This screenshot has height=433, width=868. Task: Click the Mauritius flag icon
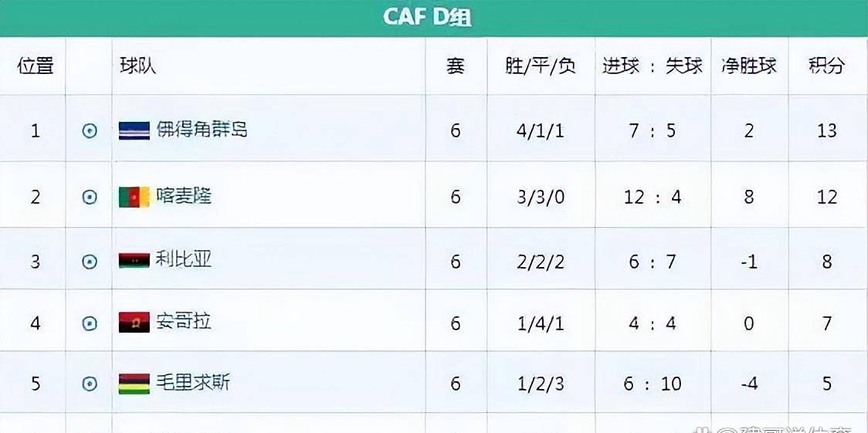tap(134, 384)
